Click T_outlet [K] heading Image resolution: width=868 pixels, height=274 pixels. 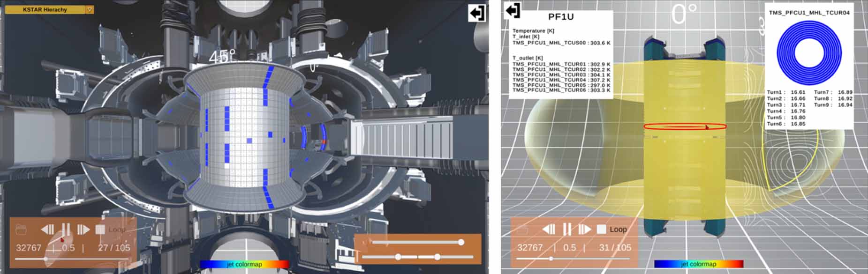click(528, 58)
